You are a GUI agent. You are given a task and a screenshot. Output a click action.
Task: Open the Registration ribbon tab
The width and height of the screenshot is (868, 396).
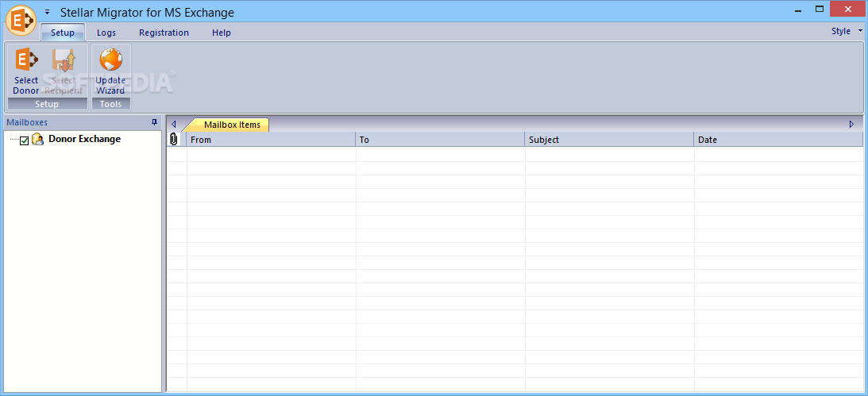pyautogui.click(x=164, y=33)
